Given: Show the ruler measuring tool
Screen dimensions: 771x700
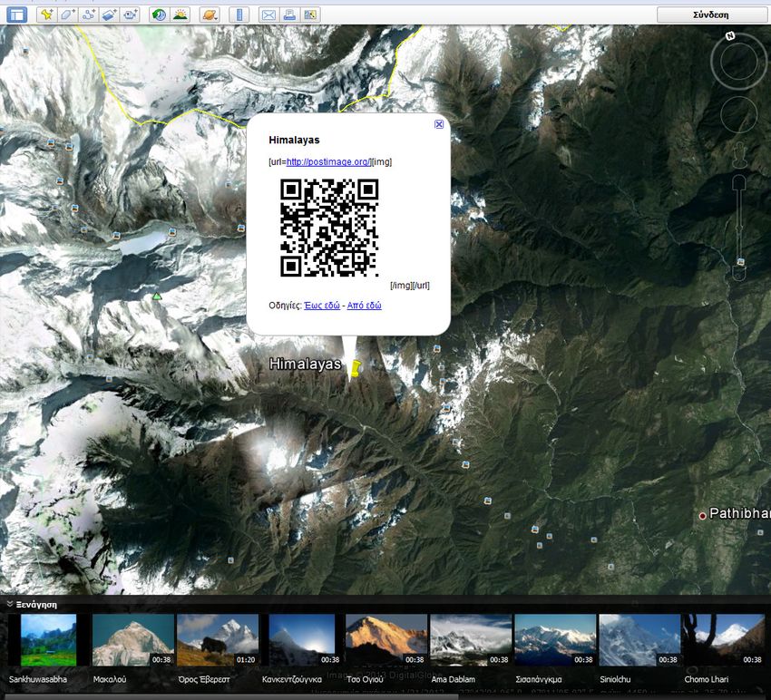Looking at the screenshot, I should tap(239, 15).
